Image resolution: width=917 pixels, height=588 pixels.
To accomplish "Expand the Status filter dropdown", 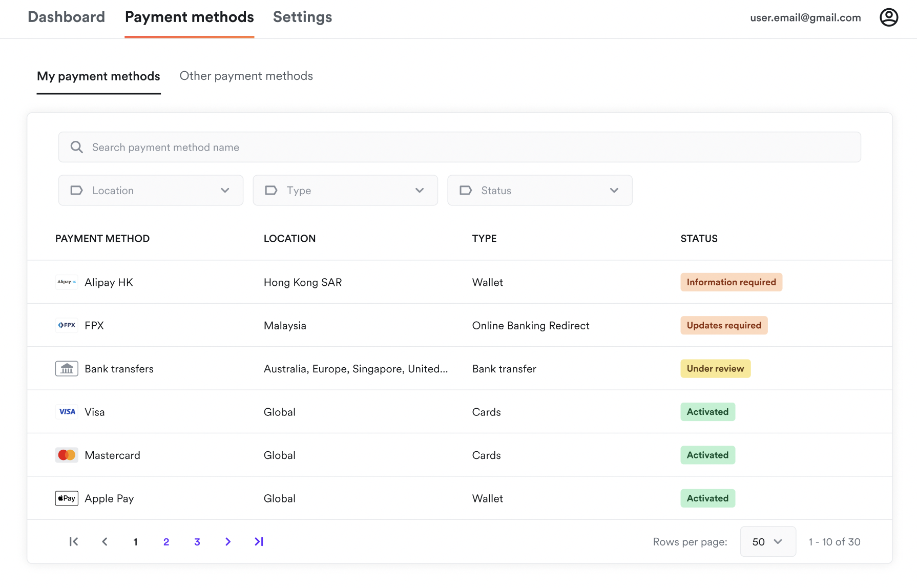I will (539, 191).
